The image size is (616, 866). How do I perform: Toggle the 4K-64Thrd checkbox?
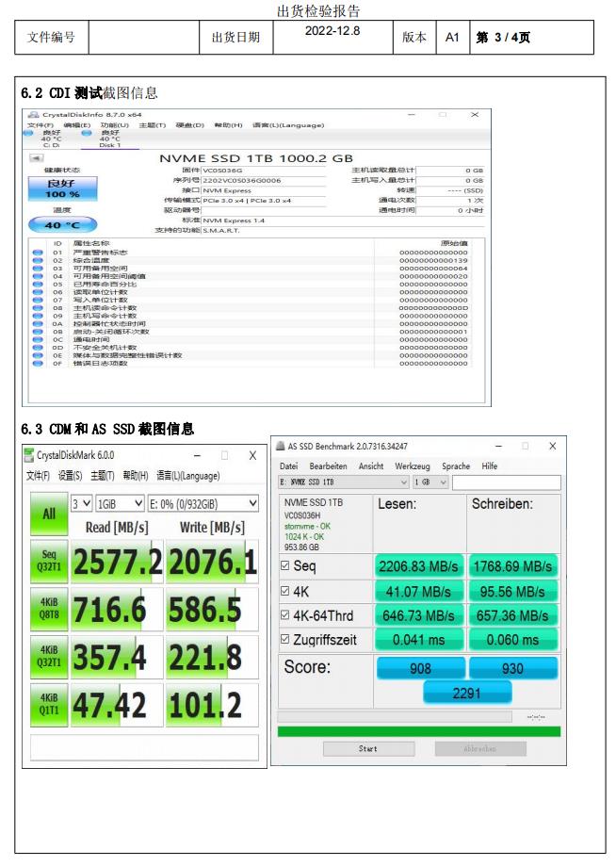tap(286, 615)
